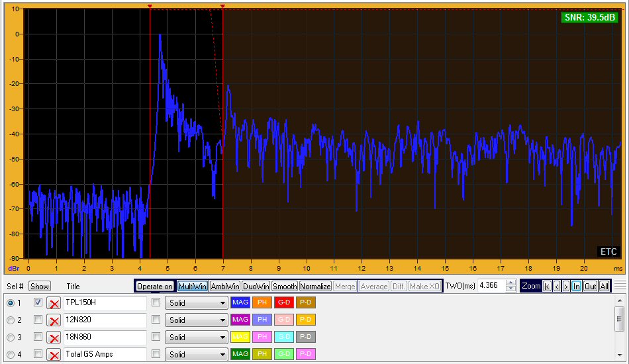Click the left red window marker triangle

(x=150, y=7)
